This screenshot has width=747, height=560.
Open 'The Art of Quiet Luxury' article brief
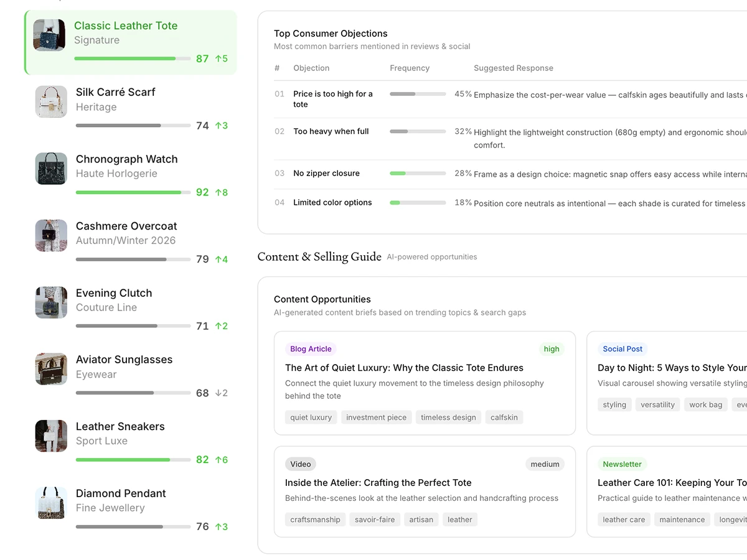(404, 368)
